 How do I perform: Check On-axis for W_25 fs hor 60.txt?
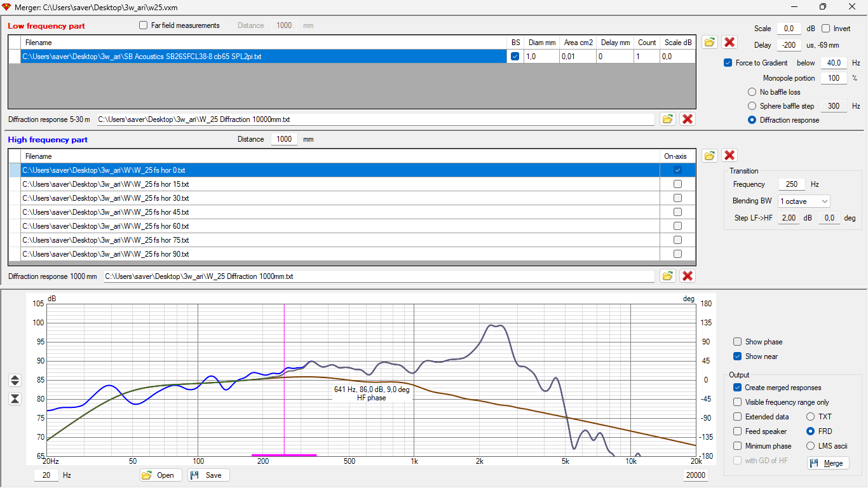pos(677,226)
